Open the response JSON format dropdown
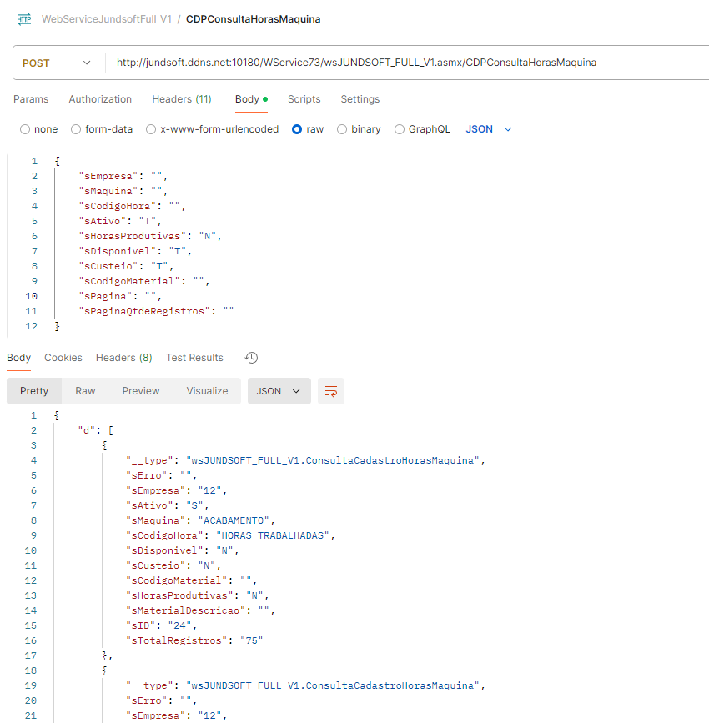Image resolution: width=709 pixels, height=728 pixels. pyautogui.click(x=279, y=391)
